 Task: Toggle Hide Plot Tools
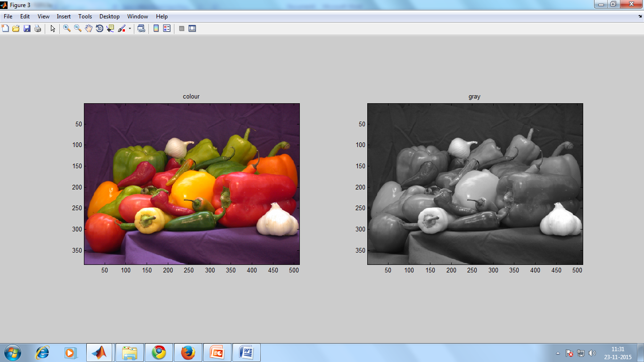click(x=181, y=28)
